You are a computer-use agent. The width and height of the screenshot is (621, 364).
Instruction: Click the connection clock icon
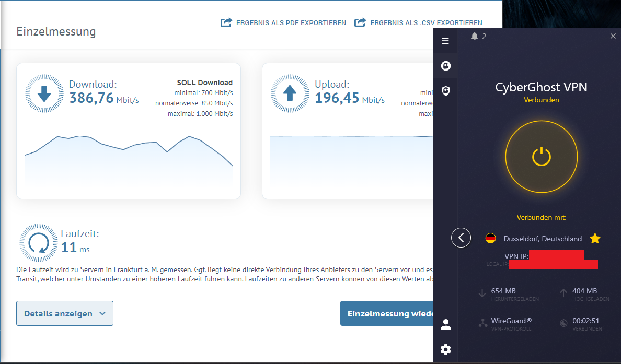563,323
